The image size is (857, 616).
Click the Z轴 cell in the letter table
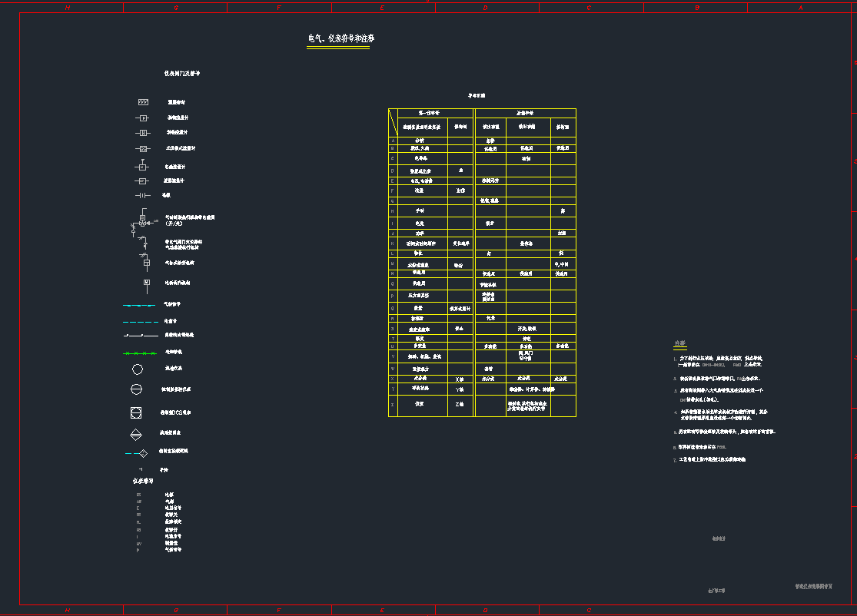click(460, 403)
